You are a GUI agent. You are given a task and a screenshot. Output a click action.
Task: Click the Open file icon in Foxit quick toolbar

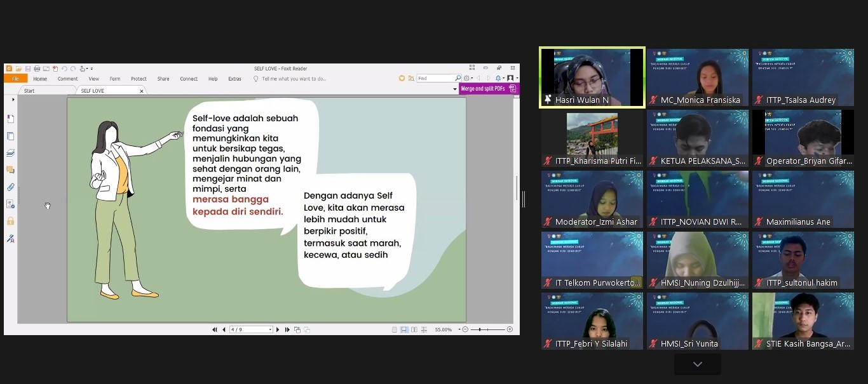pos(19,69)
